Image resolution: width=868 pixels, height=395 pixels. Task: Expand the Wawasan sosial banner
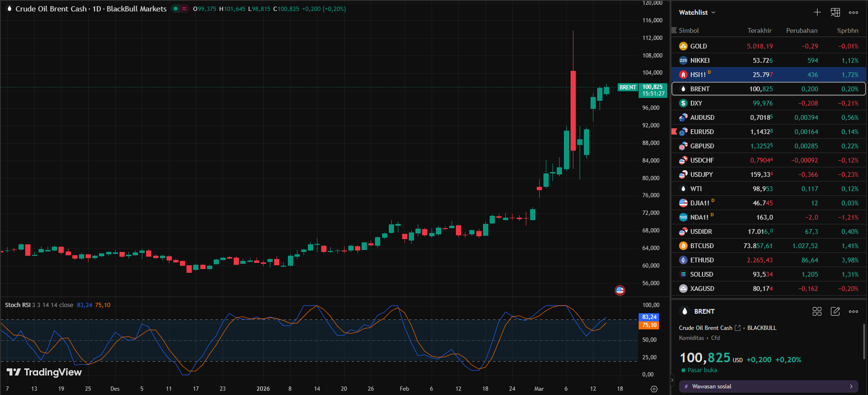(x=768, y=386)
